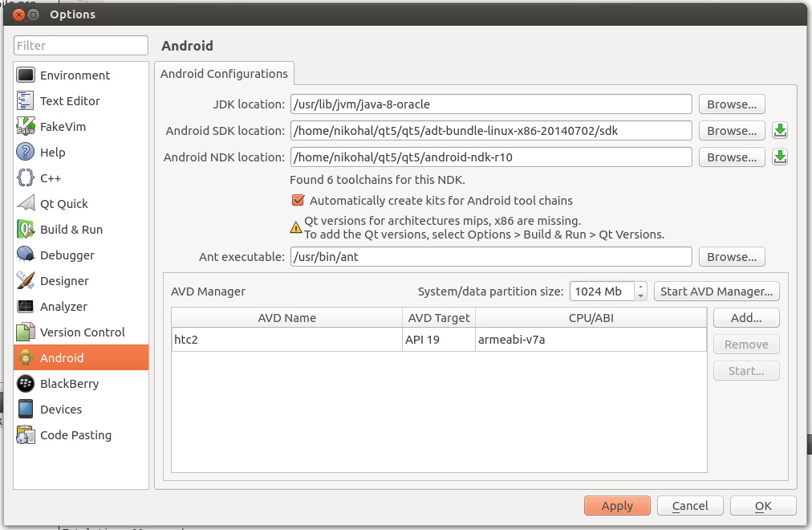This screenshot has width=812, height=530.
Task: Sort by AVD Name column header
Action: (287, 317)
